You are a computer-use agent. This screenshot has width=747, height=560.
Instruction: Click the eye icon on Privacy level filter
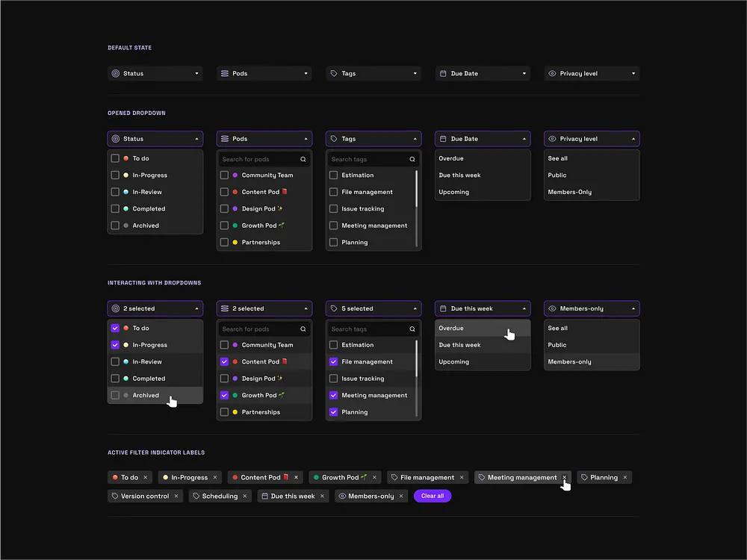coord(552,73)
